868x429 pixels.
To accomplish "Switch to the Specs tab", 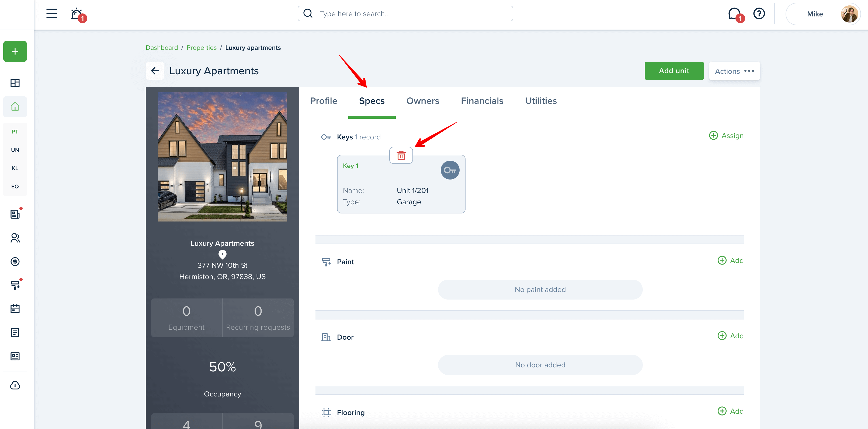I will pyautogui.click(x=372, y=101).
